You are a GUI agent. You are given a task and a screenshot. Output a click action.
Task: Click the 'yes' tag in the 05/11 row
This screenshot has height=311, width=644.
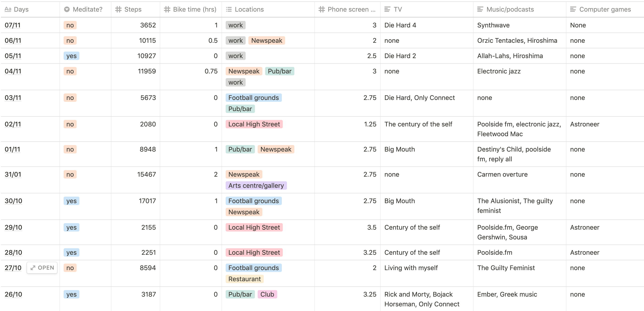tap(72, 56)
